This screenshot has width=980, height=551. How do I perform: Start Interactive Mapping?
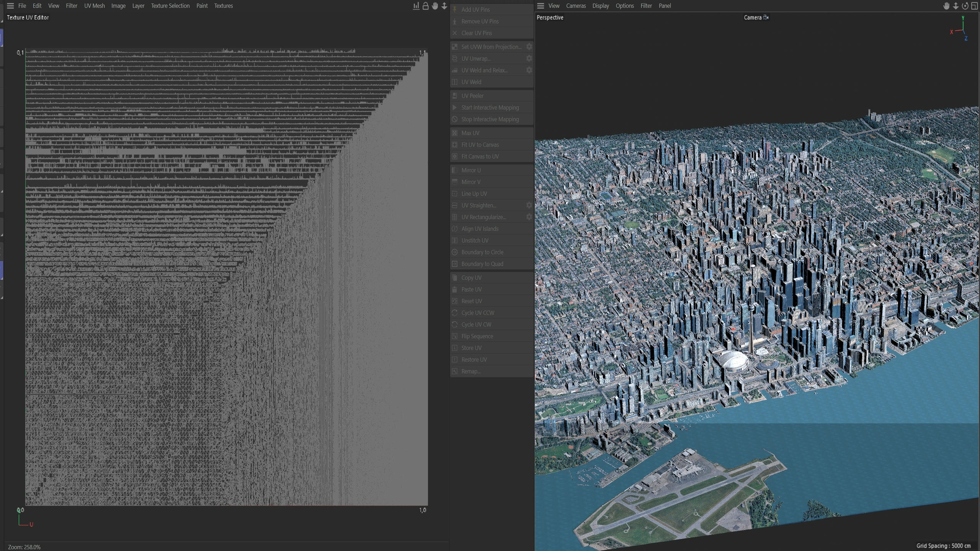(x=492, y=108)
